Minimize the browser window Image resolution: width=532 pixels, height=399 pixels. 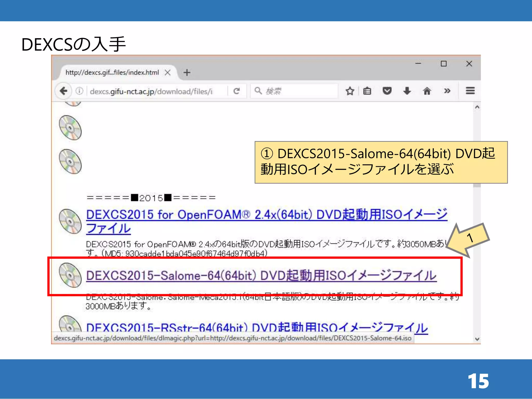(418, 63)
